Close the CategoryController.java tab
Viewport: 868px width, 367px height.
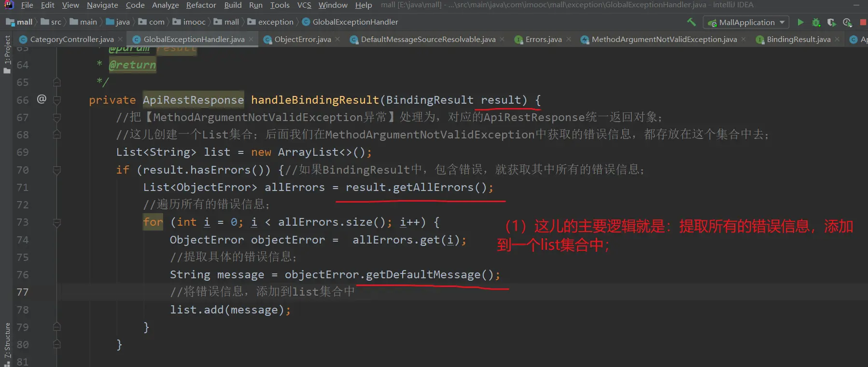(120, 39)
